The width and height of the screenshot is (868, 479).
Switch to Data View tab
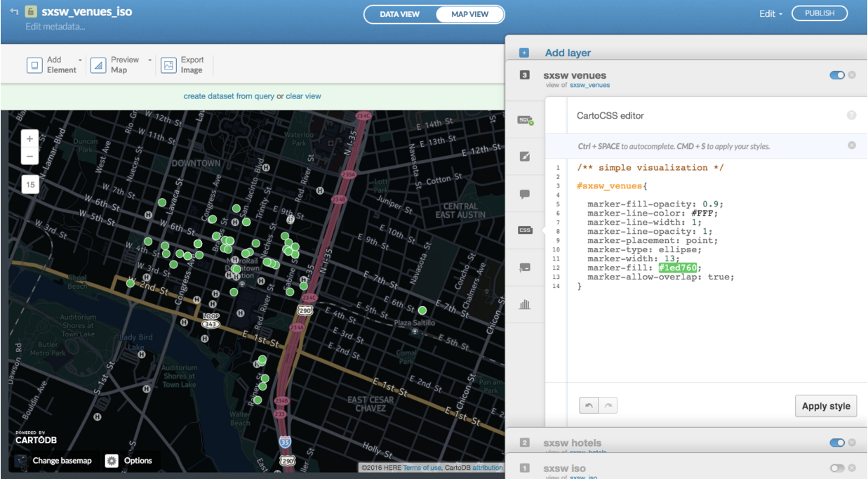point(399,14)
